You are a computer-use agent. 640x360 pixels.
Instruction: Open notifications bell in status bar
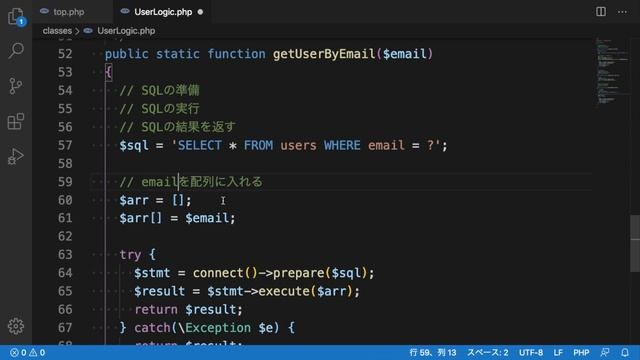[625, 352]
